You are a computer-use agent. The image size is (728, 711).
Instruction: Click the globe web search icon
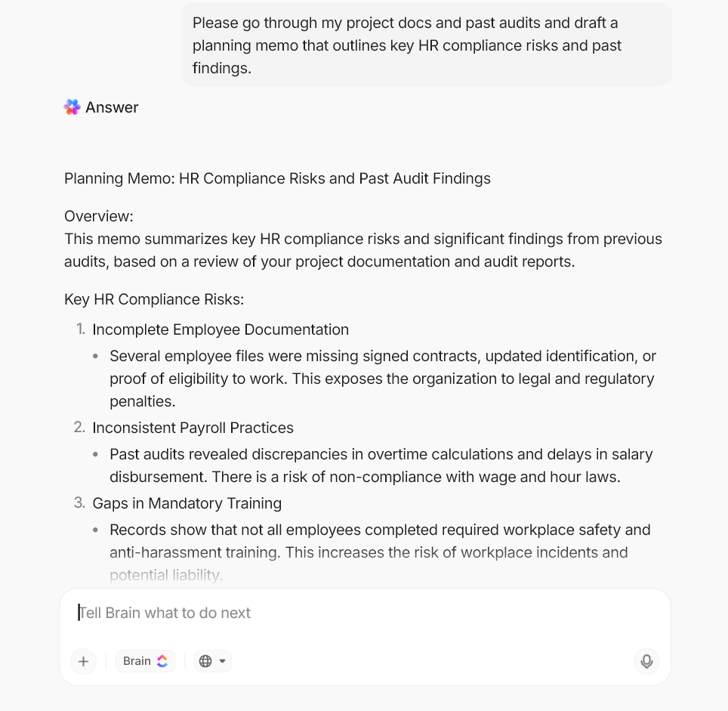(x=205, y=660)
